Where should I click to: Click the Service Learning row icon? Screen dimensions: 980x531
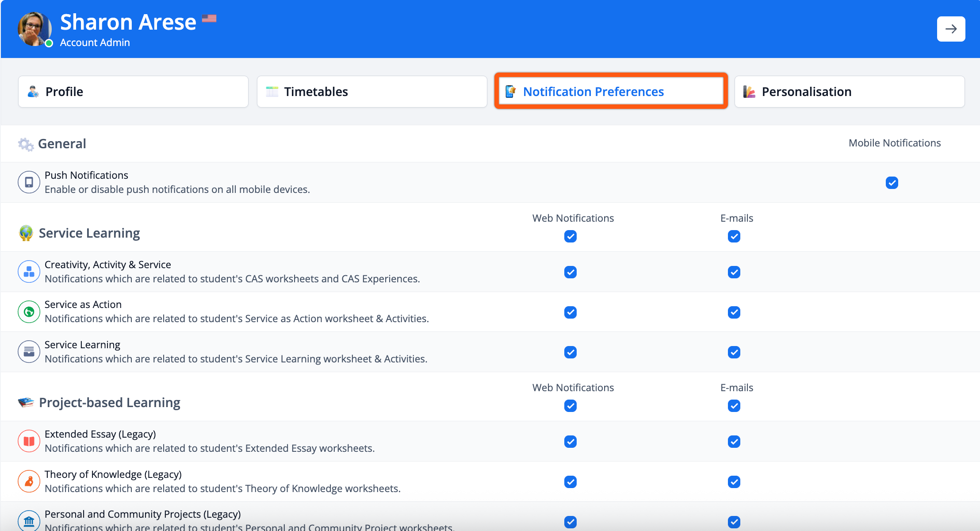tap(29, 352)
